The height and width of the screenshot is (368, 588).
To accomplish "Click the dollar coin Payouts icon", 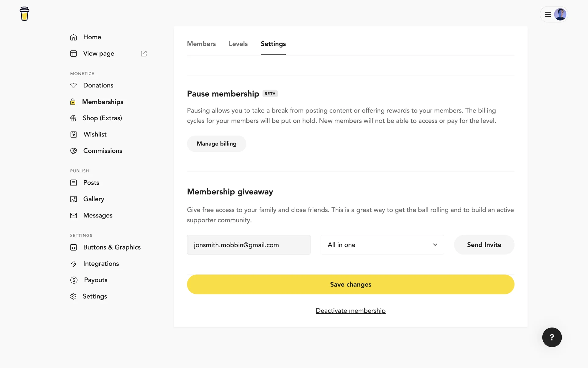I will pyautogui.click(x=74, y=280).
